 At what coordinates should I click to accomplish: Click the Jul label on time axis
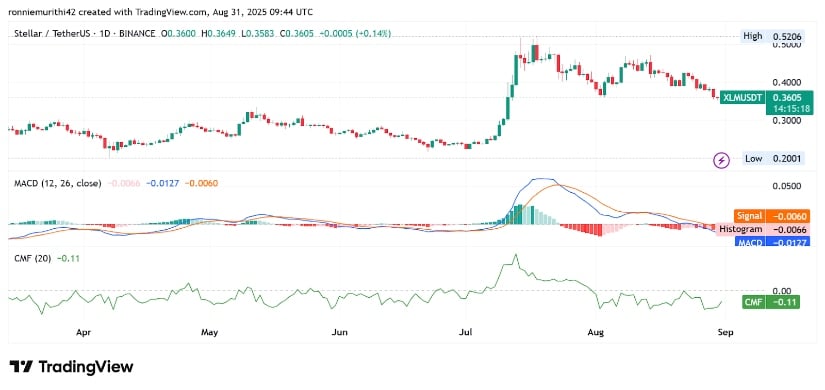pos(466,333)
